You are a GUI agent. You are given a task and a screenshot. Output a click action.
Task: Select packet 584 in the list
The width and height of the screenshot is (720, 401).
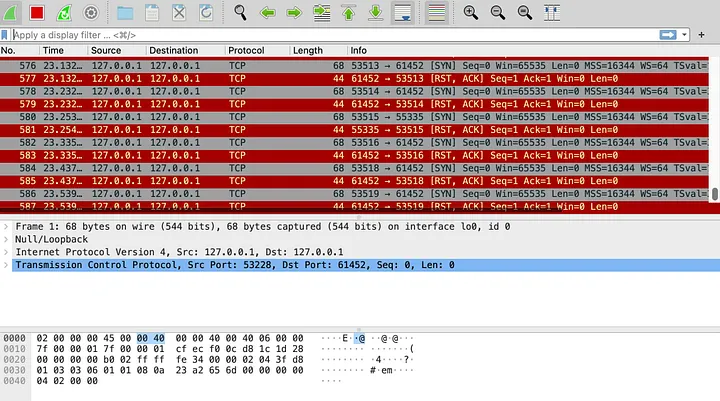click(x=354, y=168)
